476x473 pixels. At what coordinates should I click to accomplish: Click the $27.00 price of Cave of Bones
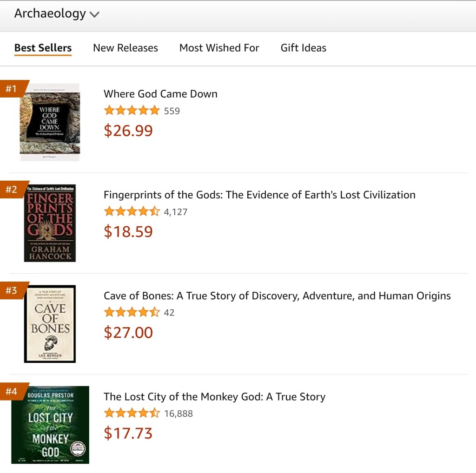128,332
